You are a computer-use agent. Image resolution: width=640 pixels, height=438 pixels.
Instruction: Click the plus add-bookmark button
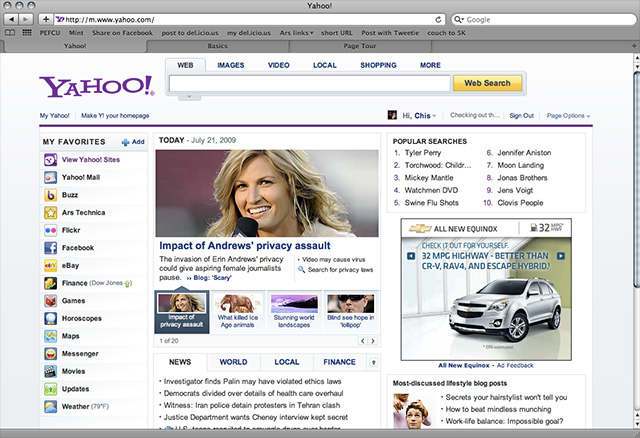46,19
